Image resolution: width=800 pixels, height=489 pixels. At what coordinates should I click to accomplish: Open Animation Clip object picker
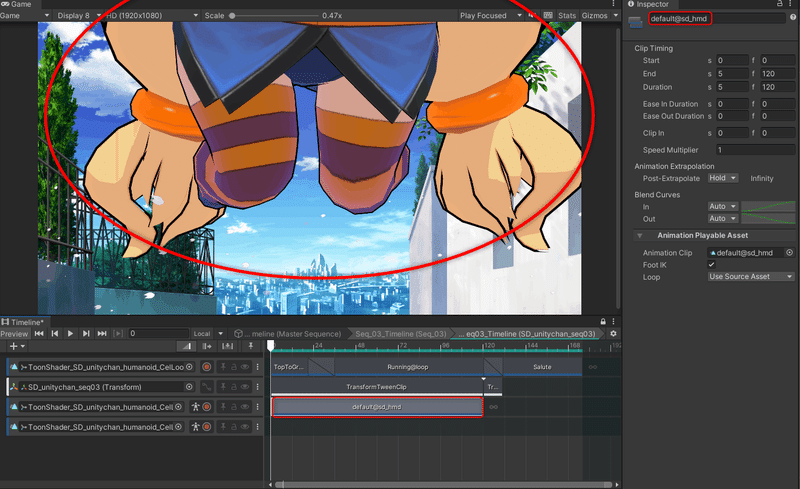(x=789, y=253)
